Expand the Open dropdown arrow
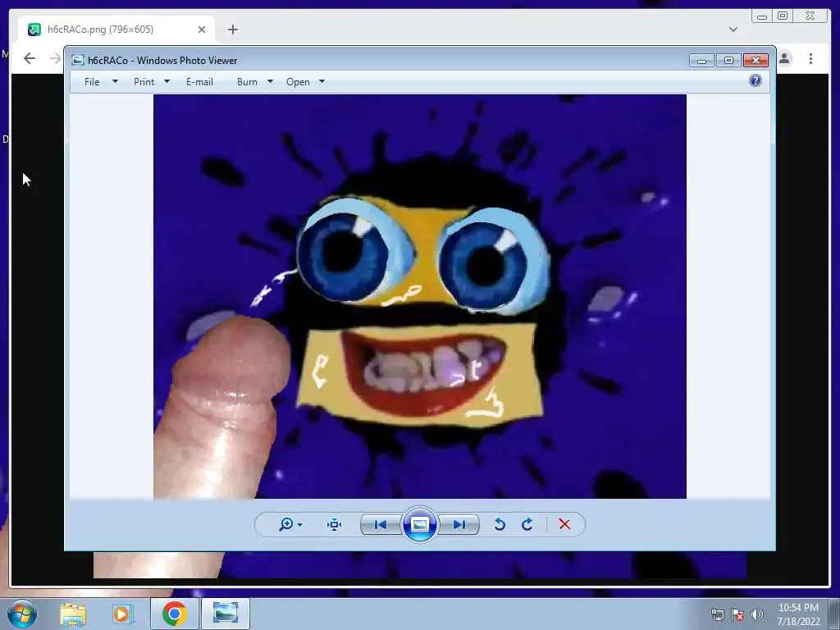The image size is (840, 630). pos(322,81)
